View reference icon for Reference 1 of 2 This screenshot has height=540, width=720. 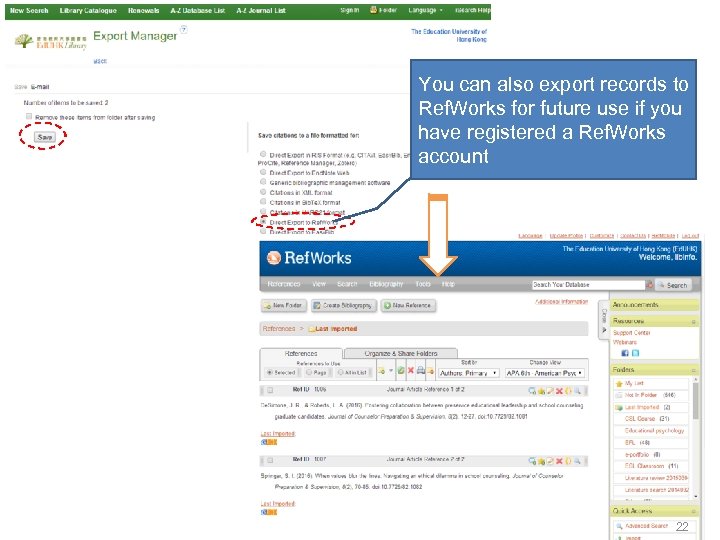click(x=532, y=391)
